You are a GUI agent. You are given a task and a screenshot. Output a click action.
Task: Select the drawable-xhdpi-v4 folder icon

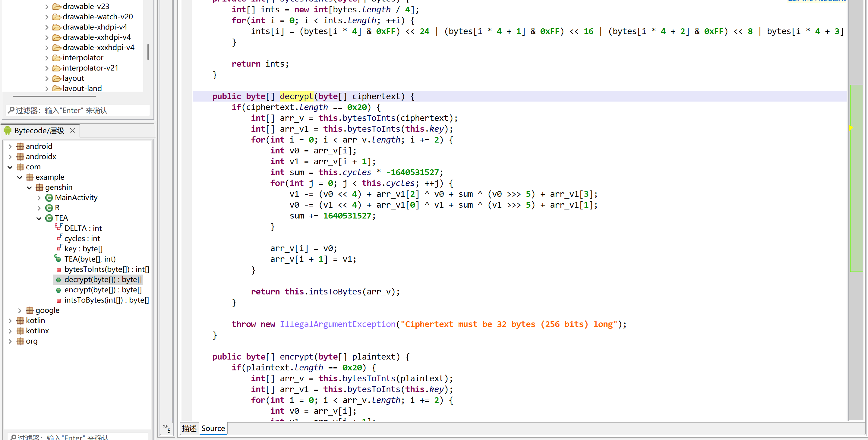click(57, 27)
